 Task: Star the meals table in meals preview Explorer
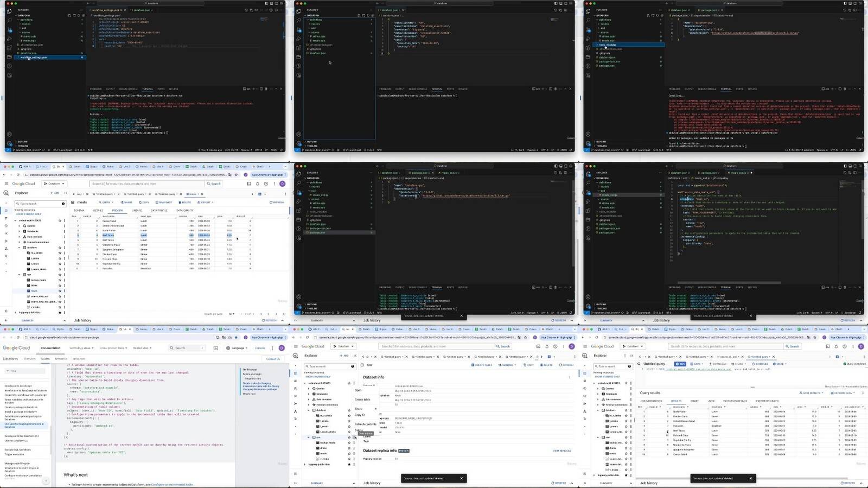60,291
